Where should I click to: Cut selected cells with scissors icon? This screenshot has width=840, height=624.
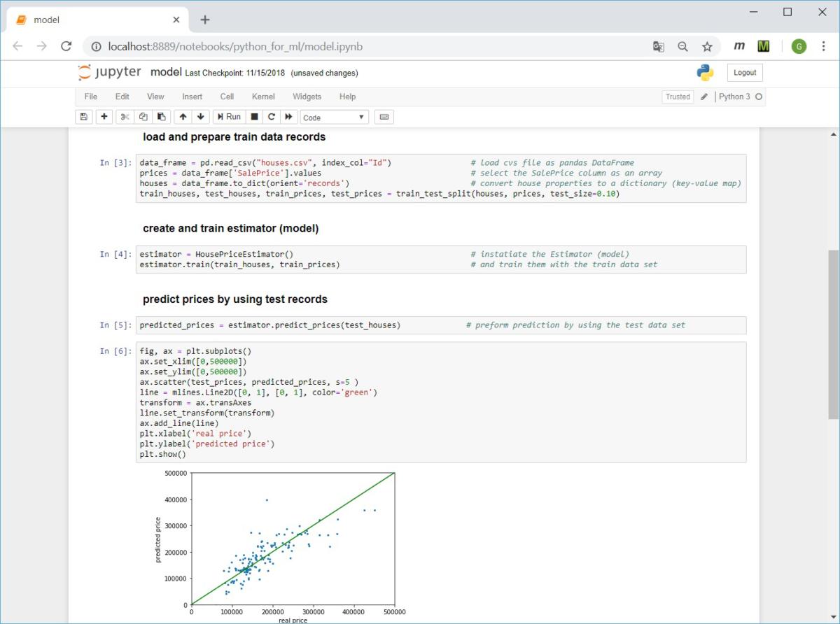pyautogui.click(x=125, y=117)
